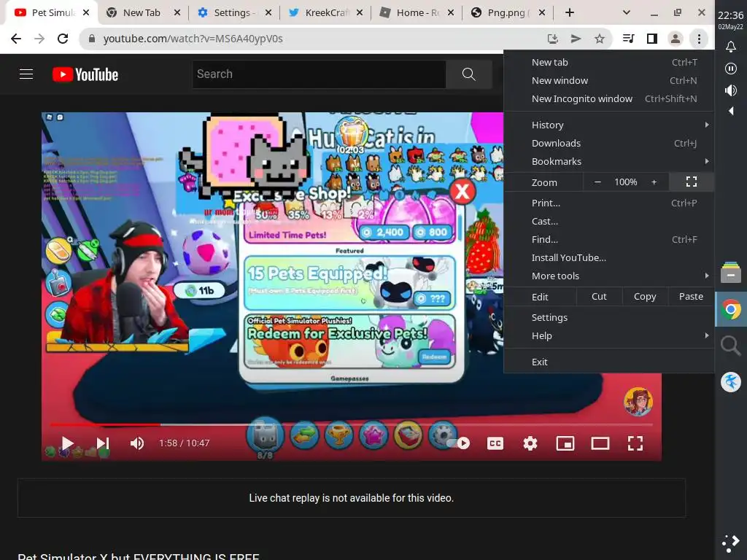The height and width of the screenshot is (560, 747).
Task: Switch to the Home - Roblox tab
Action: coord(417,13)
